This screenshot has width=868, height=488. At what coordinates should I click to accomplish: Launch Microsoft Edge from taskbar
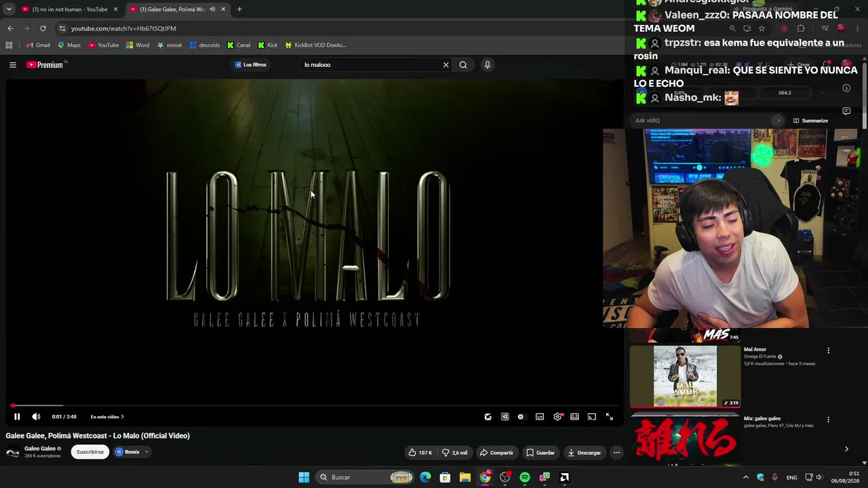(425, 477)
